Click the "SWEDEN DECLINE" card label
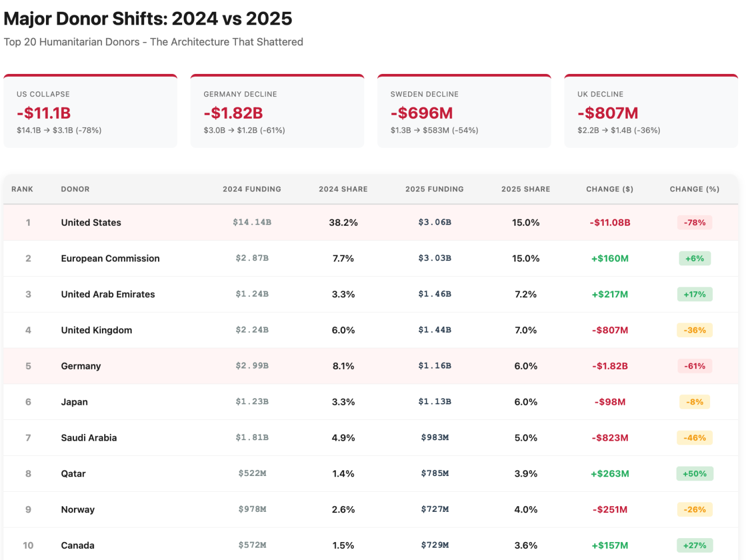 point(424,94)
